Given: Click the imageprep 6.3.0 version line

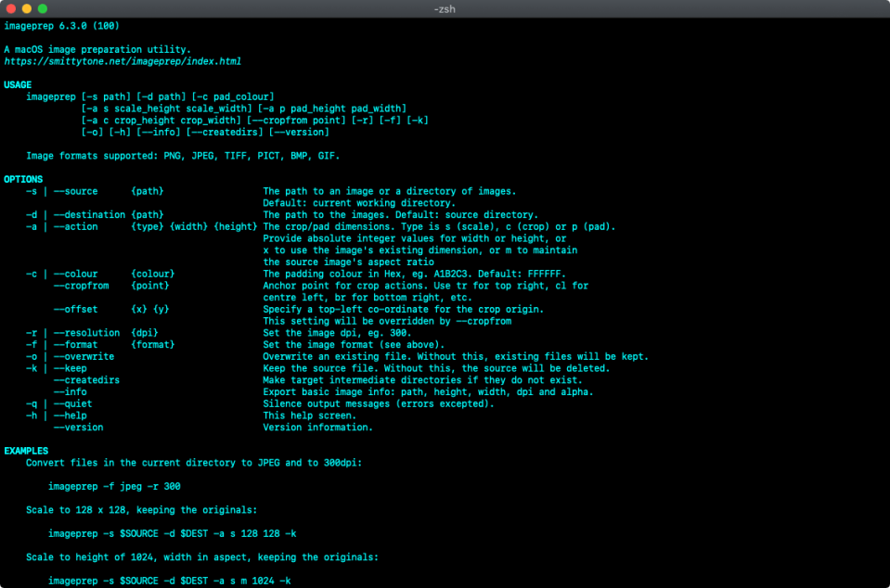Looking at the screenshot, I should (x=61, y=25).
